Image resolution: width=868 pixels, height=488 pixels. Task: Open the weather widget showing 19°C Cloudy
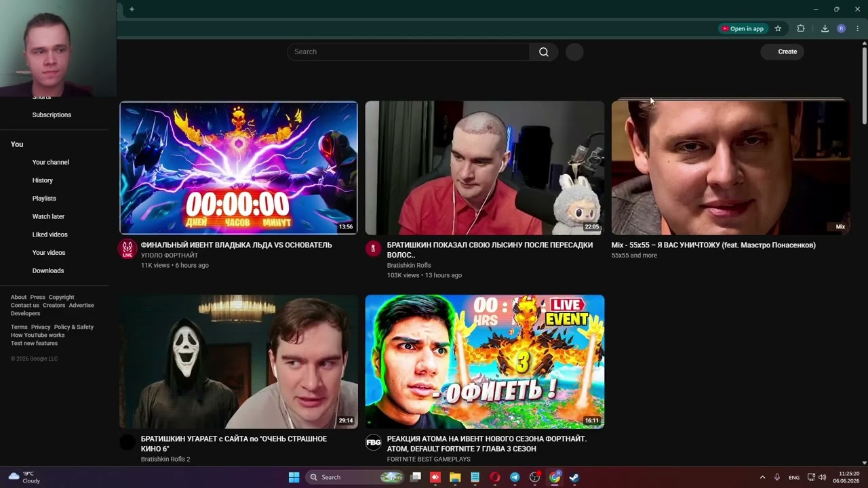(24, 477)
